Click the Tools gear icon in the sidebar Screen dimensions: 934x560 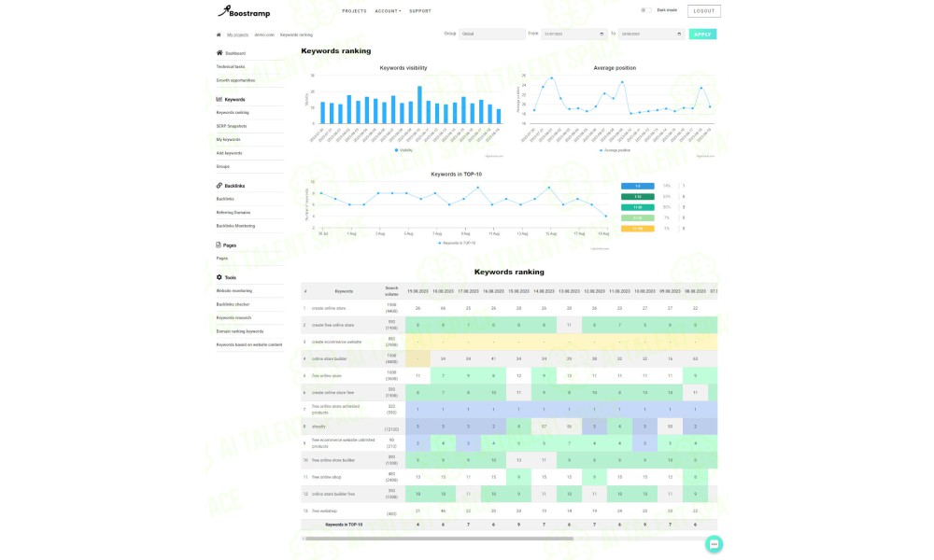[x=219, y=277]
